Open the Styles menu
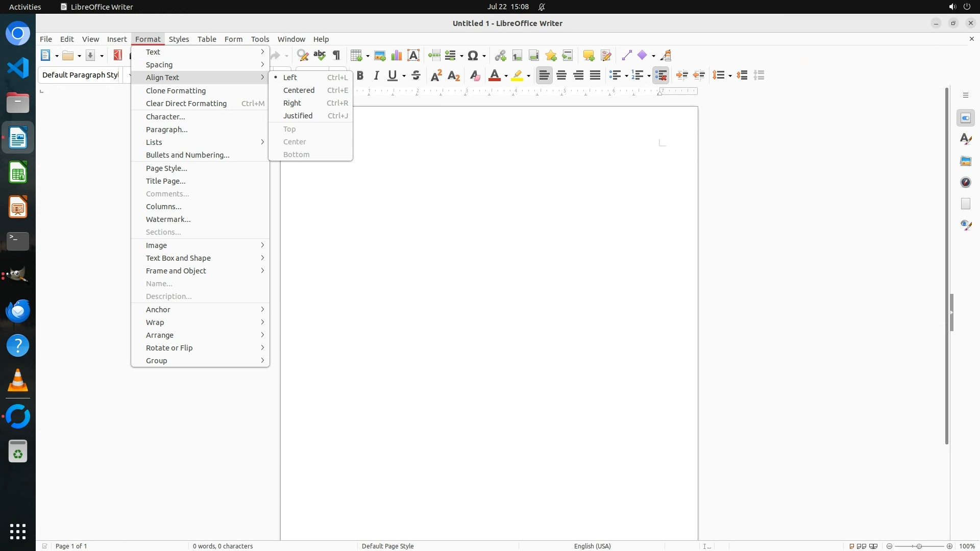The image size is (980, 551). click(179, 39)
